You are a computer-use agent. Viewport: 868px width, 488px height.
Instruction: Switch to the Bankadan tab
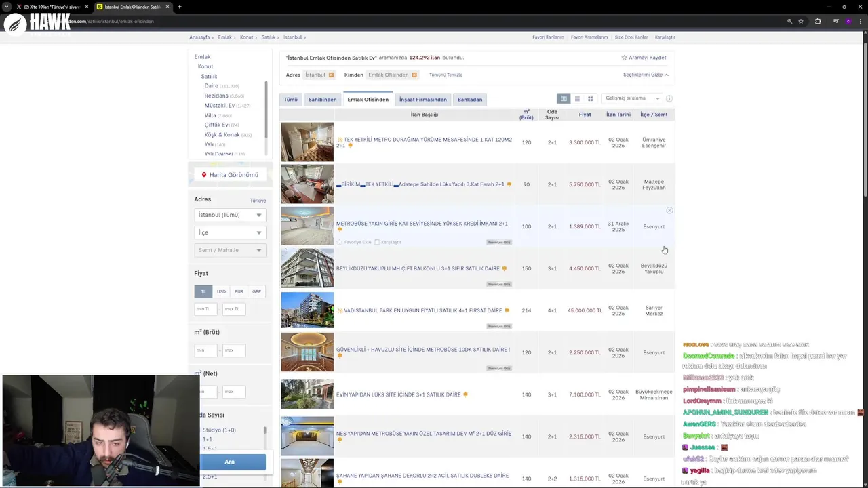470,100
